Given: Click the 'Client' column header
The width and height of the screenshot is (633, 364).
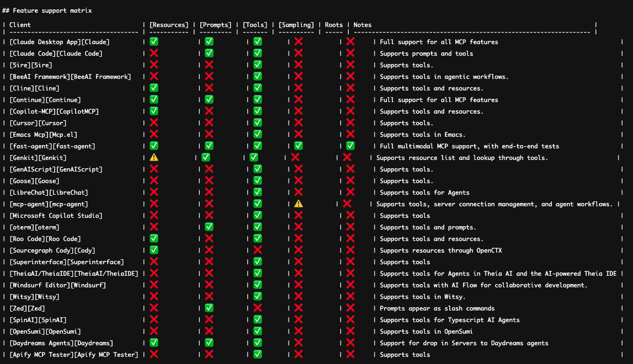Looking at the screenshot, I should (x=20, y=25).
